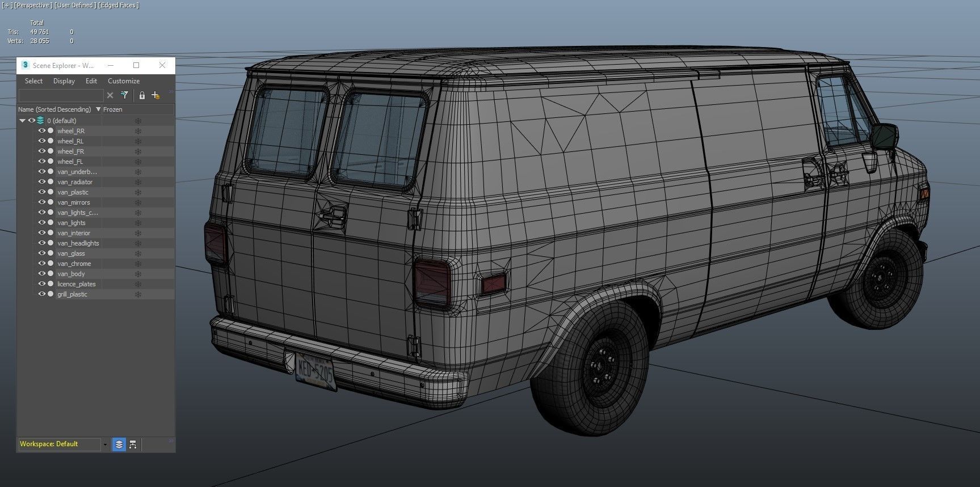980x487 pixels.
Task: Toggle frozen snowflake for wheel_RR
Action: (137, 131)
